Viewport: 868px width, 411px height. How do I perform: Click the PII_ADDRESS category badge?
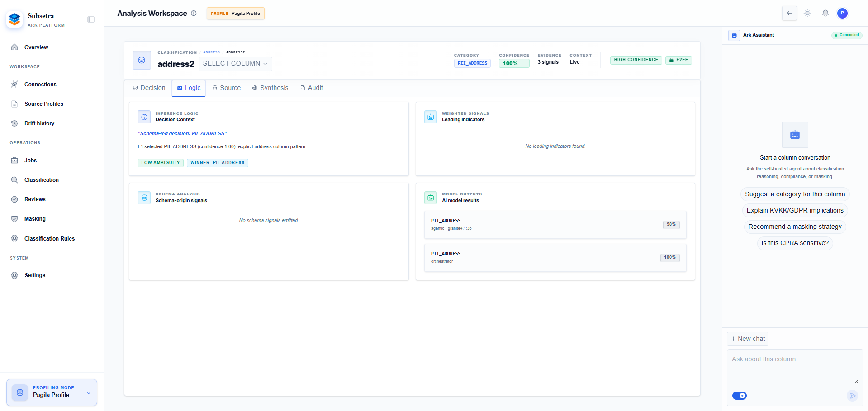472,63
